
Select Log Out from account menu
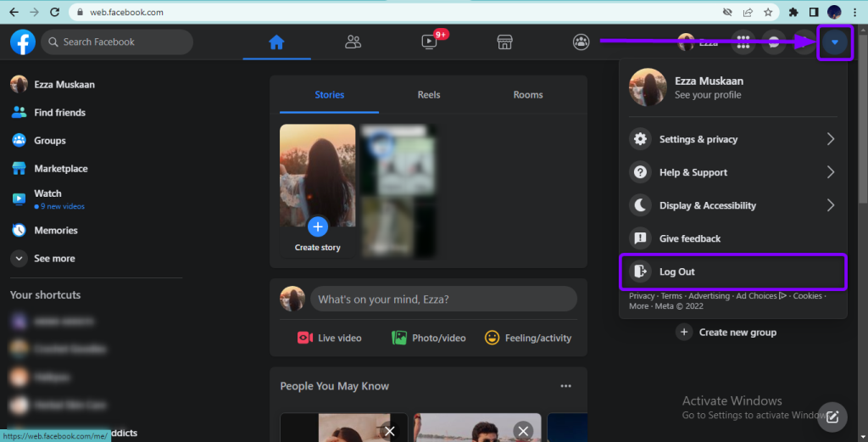(733, 271)
